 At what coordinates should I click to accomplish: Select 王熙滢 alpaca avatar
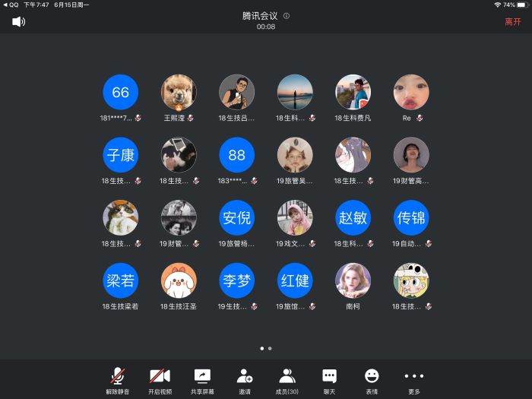179,92
